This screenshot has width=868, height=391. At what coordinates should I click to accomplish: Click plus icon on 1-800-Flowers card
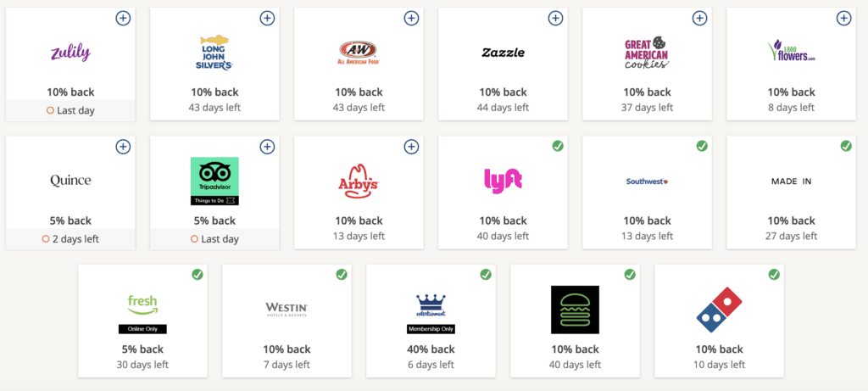pyautogui.click(x=843, y=18)
